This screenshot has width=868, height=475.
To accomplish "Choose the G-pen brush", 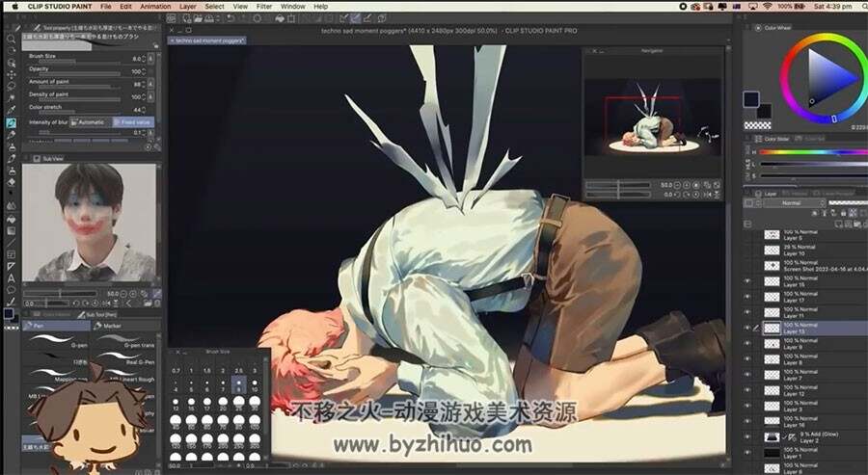I will point(55,341).
